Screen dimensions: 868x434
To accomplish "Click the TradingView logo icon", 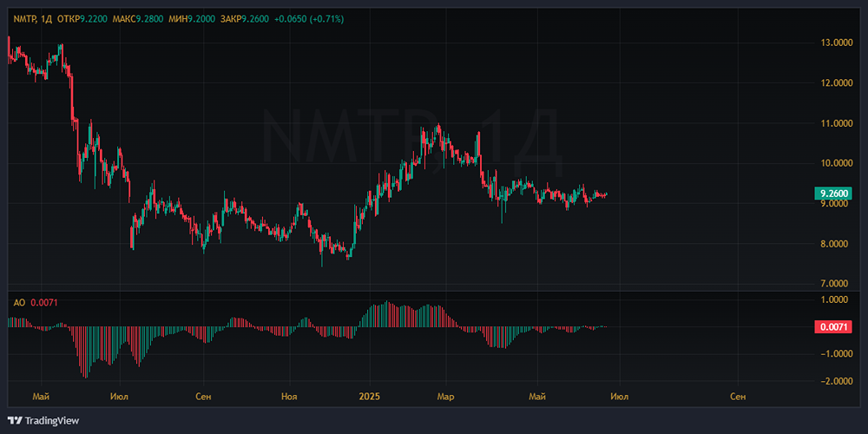I will click(x=15, y=420).
